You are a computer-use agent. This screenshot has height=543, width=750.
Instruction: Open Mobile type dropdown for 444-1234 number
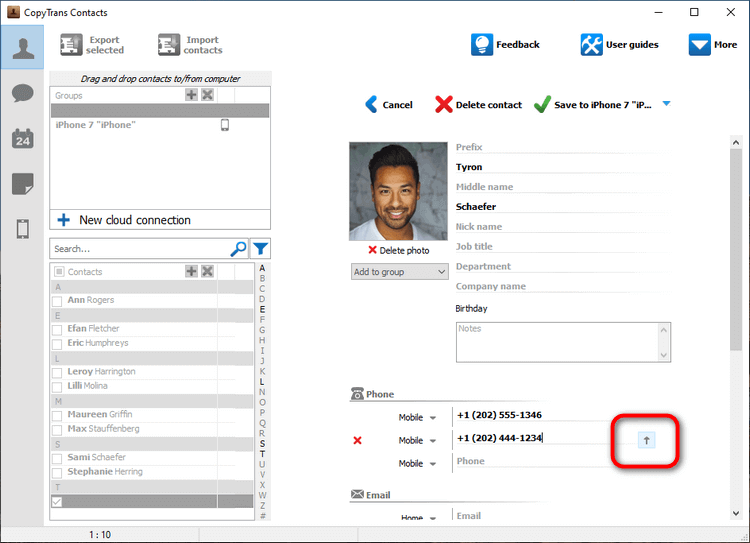click(417, 440)
